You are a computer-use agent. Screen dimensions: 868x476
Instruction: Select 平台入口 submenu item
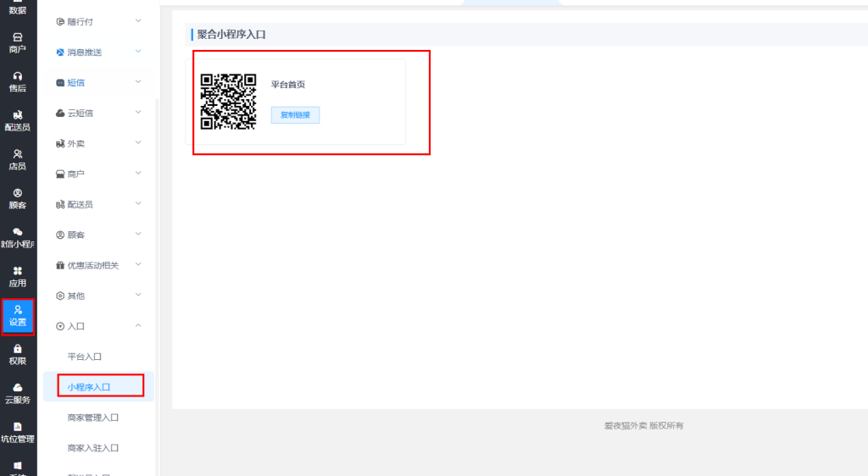pos(85,357)
